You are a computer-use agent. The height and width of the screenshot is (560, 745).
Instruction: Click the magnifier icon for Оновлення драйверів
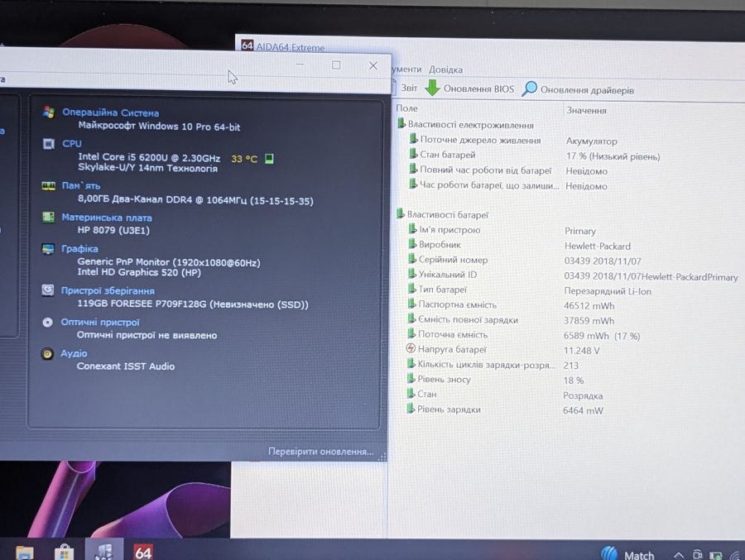(529, 89)
